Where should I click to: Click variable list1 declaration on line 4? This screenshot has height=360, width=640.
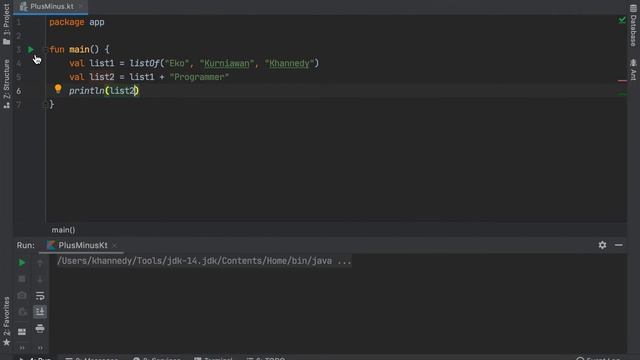102,63
